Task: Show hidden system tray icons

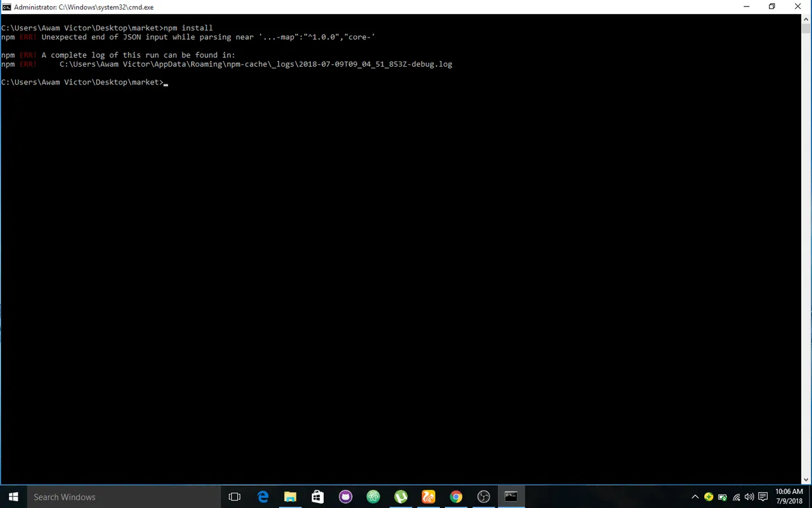Action: [695, 497]
